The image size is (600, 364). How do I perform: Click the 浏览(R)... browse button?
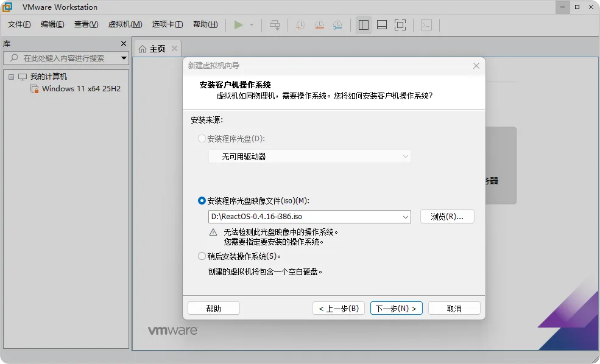447,217
